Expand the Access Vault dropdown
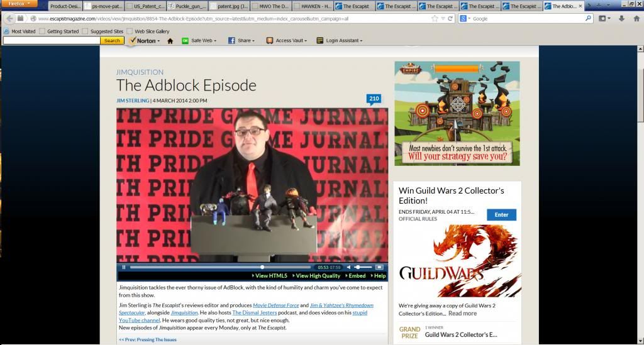Image resolution: width=644 pixels, height=345 pixels. pos(306,41)
